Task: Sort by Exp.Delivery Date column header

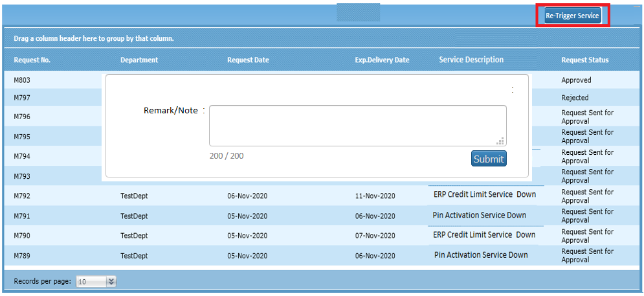Action: click(382, 60)
